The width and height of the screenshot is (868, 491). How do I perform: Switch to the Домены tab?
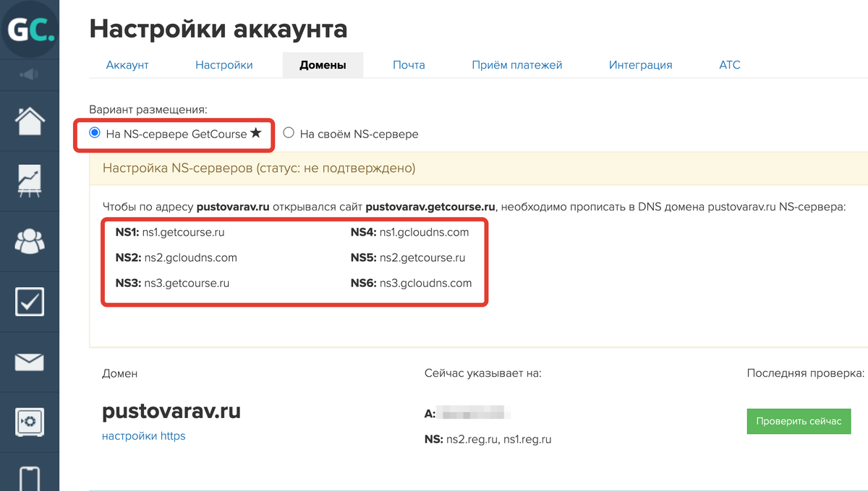pyautogui.click(x=323, y=65)
